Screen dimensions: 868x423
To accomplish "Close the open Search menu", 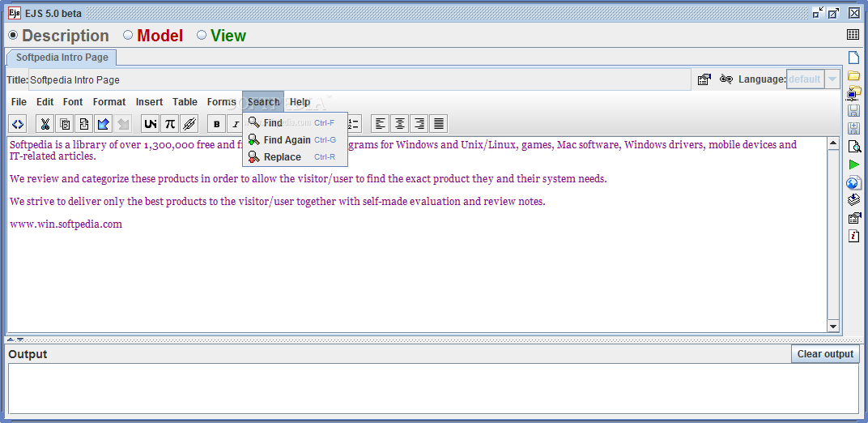I will click(x=263, y=102).
